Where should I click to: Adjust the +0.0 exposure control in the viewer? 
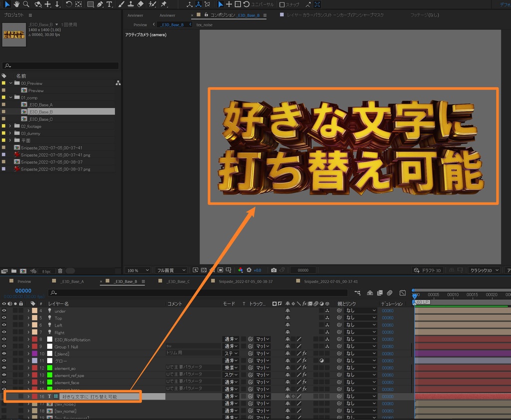[257, 270]
